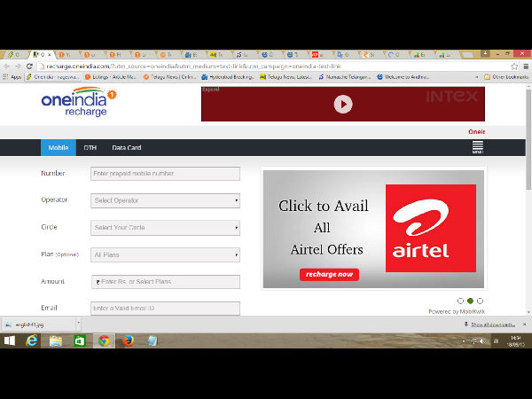This screenshot has width=532, height=399.
Task: Open the hamburger menu icon
Action: coord(477,147)
